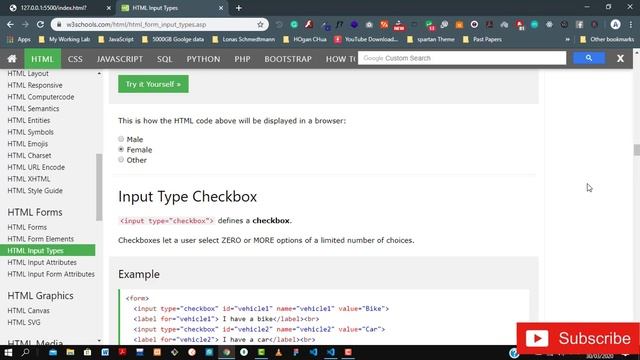Switch to the 127.0.0.1:5500/index.html tab
The height and width of the screenshot is (360, 640).
click(58, 8)
